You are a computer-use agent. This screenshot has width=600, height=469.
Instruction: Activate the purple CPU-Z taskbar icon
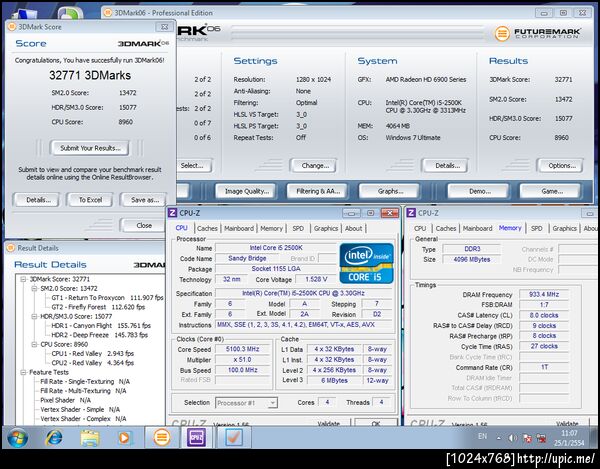197,437
